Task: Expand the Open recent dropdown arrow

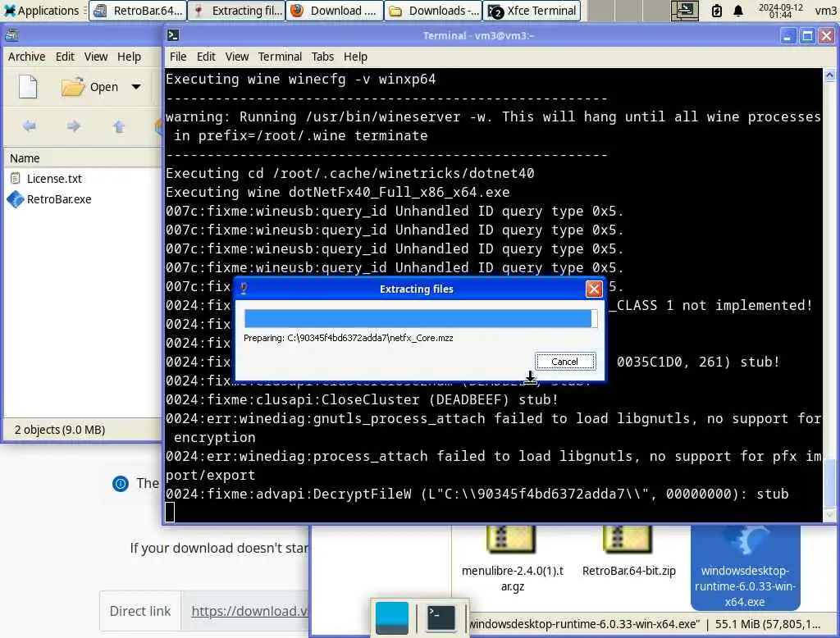Action: click(x=137, y=87)
